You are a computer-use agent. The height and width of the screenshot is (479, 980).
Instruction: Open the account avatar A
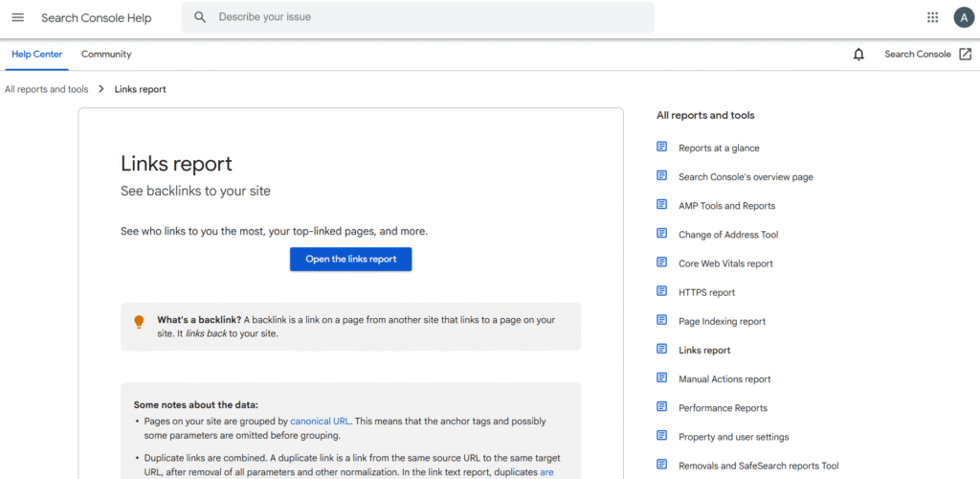coord(965,17)
